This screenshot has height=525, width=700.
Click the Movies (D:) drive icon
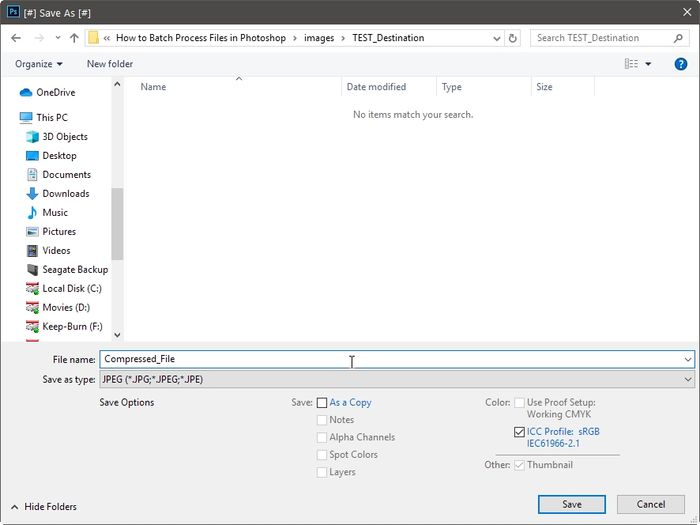coord(32,308)
